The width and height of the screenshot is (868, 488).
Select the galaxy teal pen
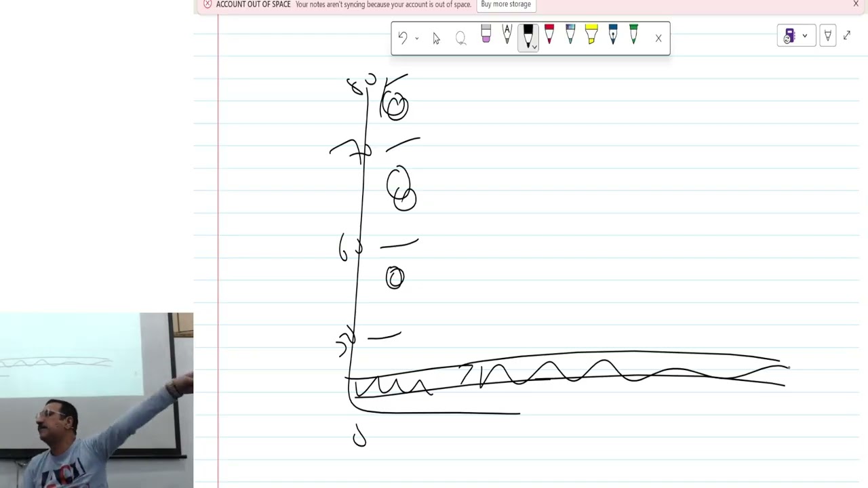click(x=570, y=35)
